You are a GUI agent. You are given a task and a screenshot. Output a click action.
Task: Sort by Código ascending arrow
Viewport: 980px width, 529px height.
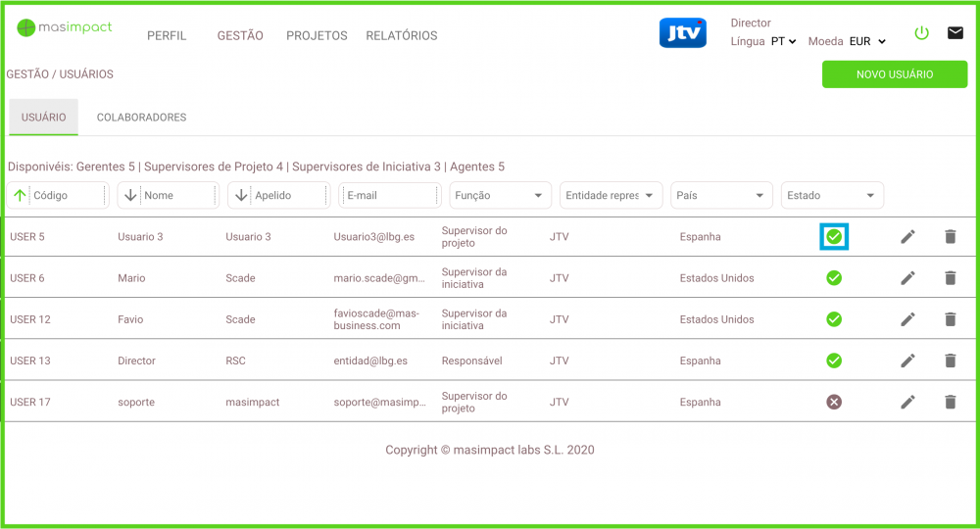(20, 196)
